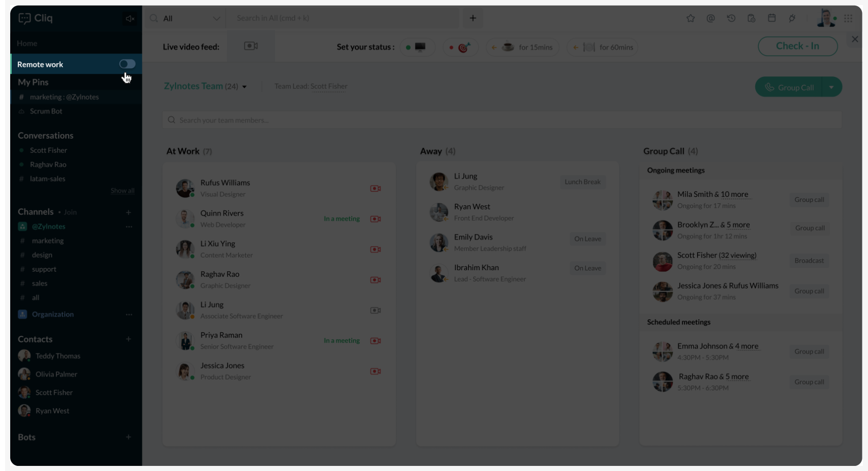
Task: Open Organization more options menu
Action: (x=129, y=315)
